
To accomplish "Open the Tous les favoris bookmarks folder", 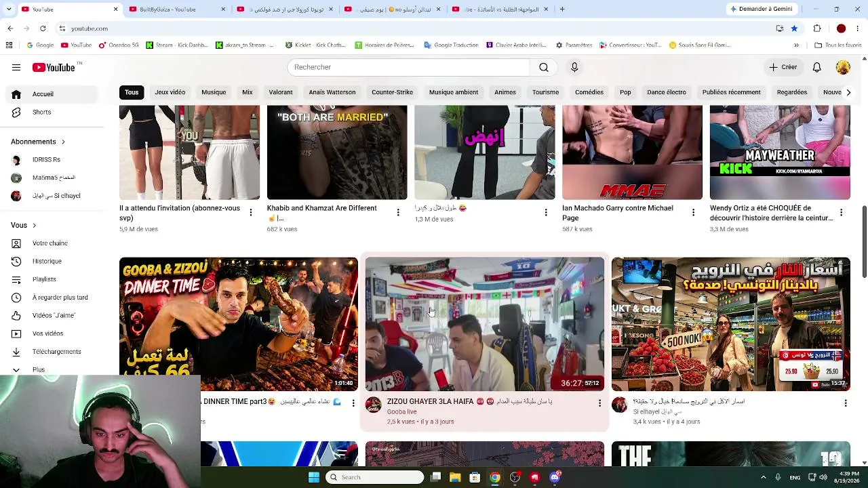I will 837,45.
